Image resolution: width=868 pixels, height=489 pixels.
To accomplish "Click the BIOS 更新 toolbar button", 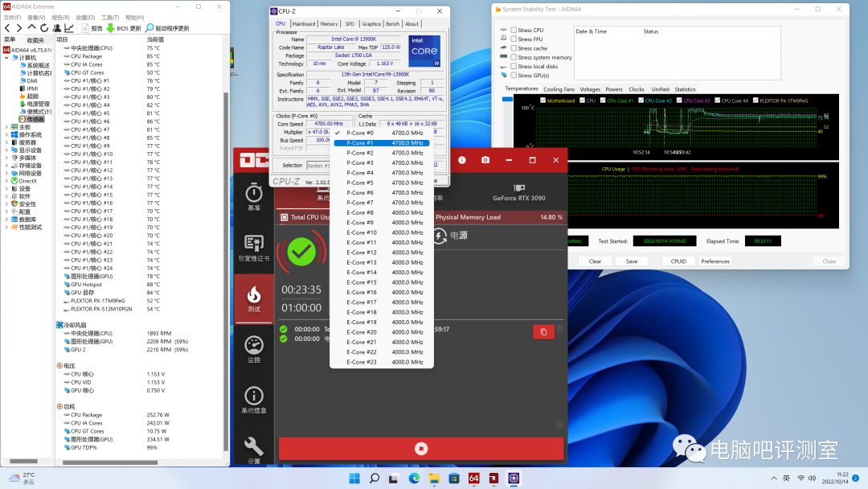I will click(124, 27).
